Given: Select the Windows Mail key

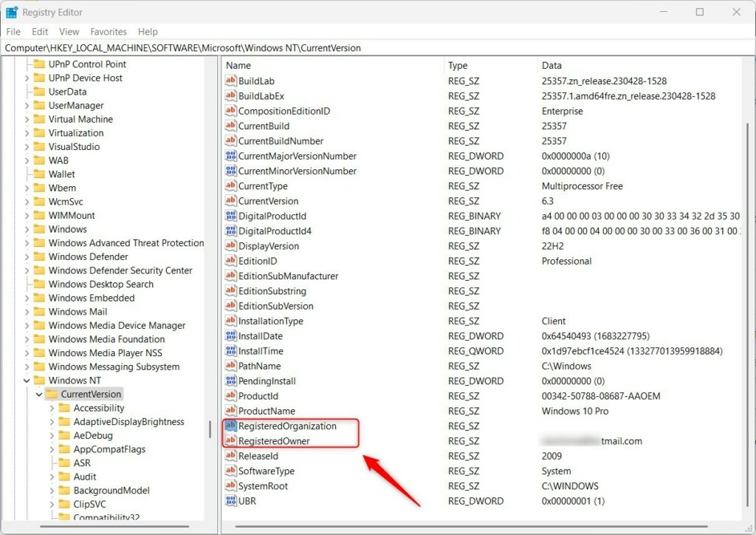Looking at the screenshot, I should [78, 312].
